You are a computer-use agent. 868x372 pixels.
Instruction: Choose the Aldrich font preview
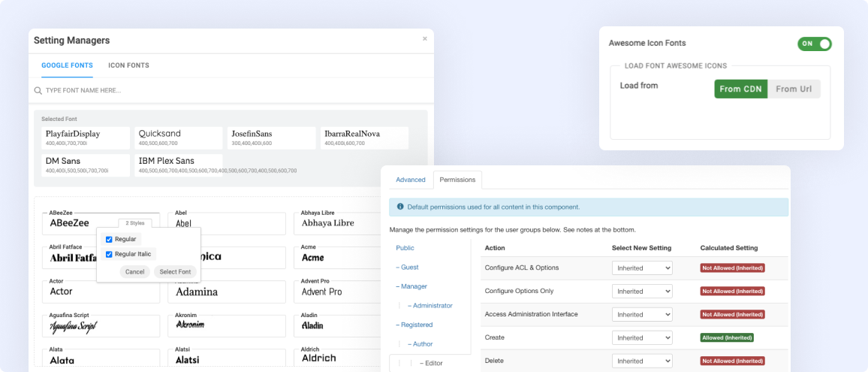coord(339,358)
